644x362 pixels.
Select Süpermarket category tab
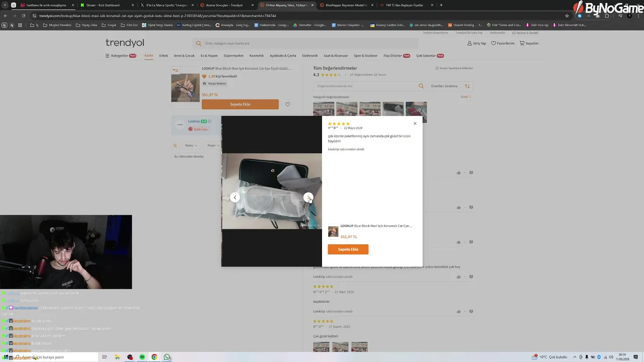tap(233, 56)
